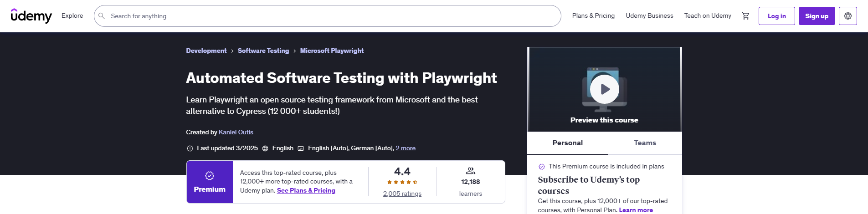Click the closed captions icon
The height and width of the screenshot is (214, 868).
[x=301, y=148]
